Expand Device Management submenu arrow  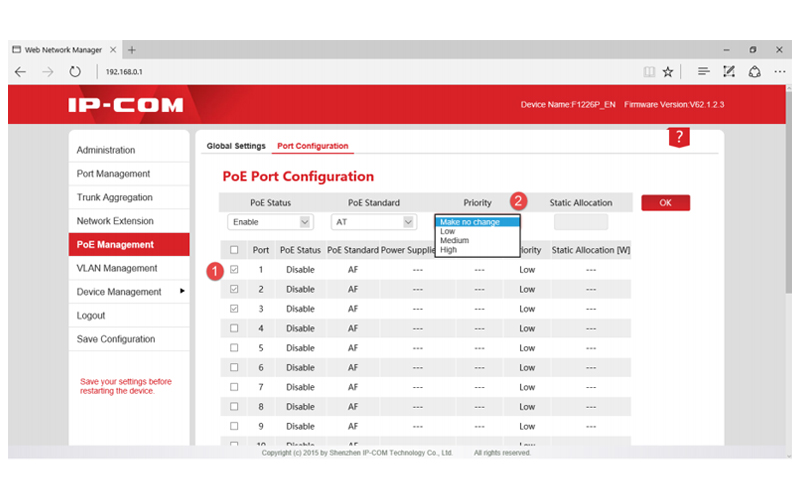point(182,291)
